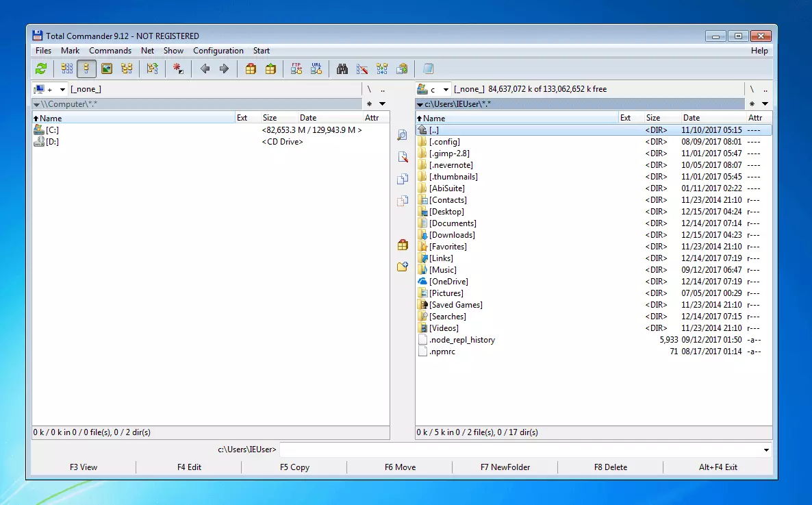The image size is (812, 505).
Task: Click the F3 View button
Action: [84, 467]
